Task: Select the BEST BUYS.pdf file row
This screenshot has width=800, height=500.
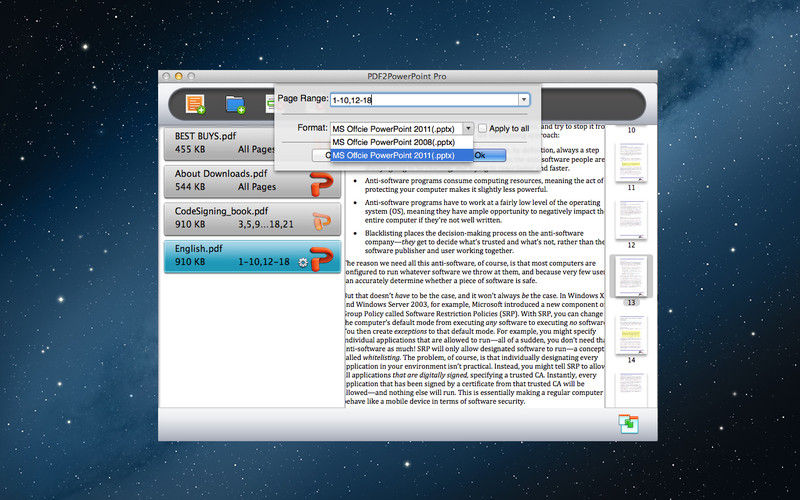Action: 219,143
